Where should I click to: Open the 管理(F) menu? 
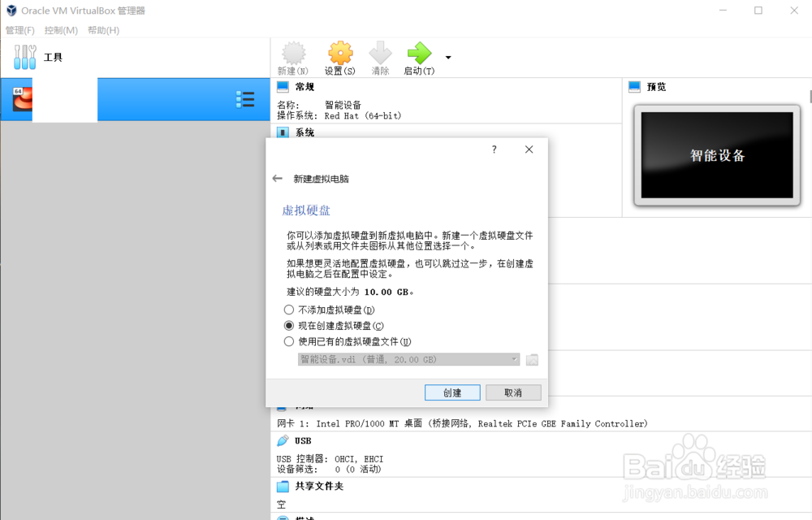point(19,30)
